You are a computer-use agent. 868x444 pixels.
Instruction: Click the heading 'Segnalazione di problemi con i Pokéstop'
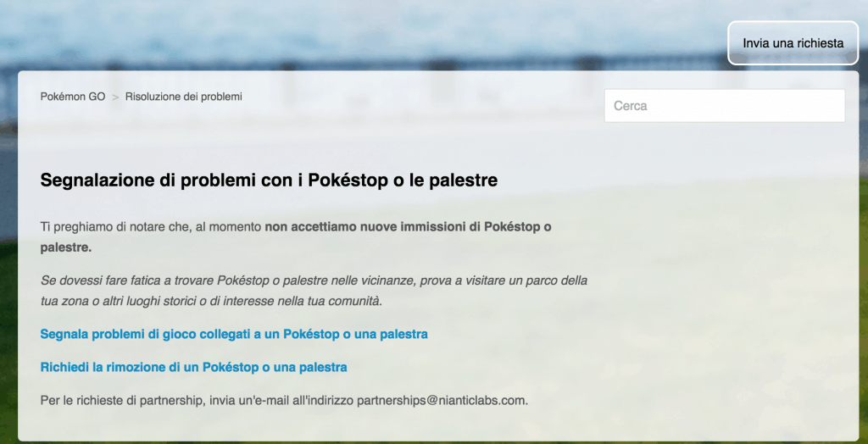(x=269, y=180)
